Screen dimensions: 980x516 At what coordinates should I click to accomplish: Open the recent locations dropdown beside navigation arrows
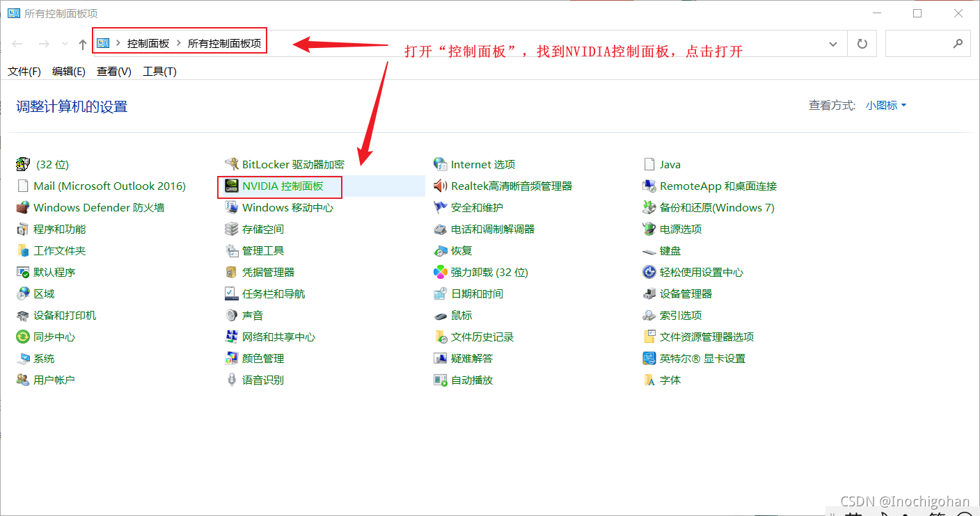tap(65, 44)
